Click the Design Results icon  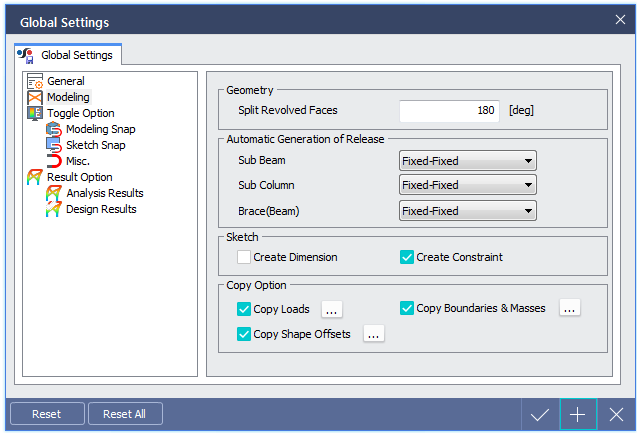click(54, 209)
